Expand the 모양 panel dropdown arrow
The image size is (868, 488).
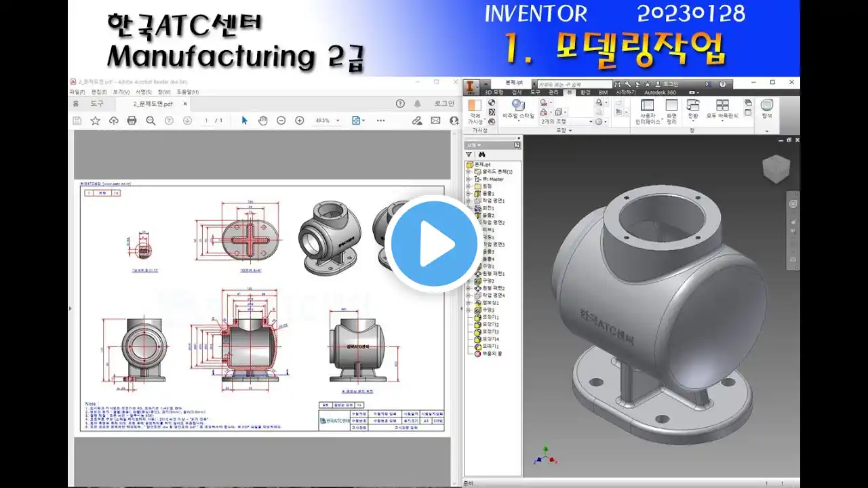[570, 130]
